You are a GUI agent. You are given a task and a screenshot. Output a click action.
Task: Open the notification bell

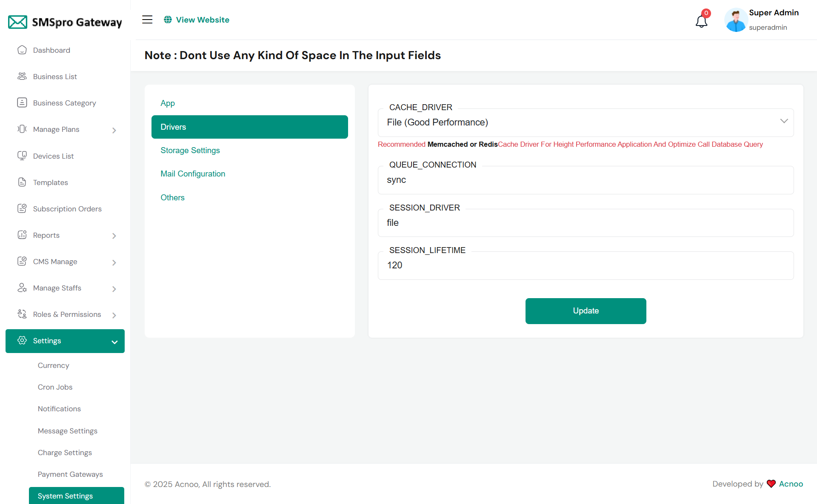point(701,21)
